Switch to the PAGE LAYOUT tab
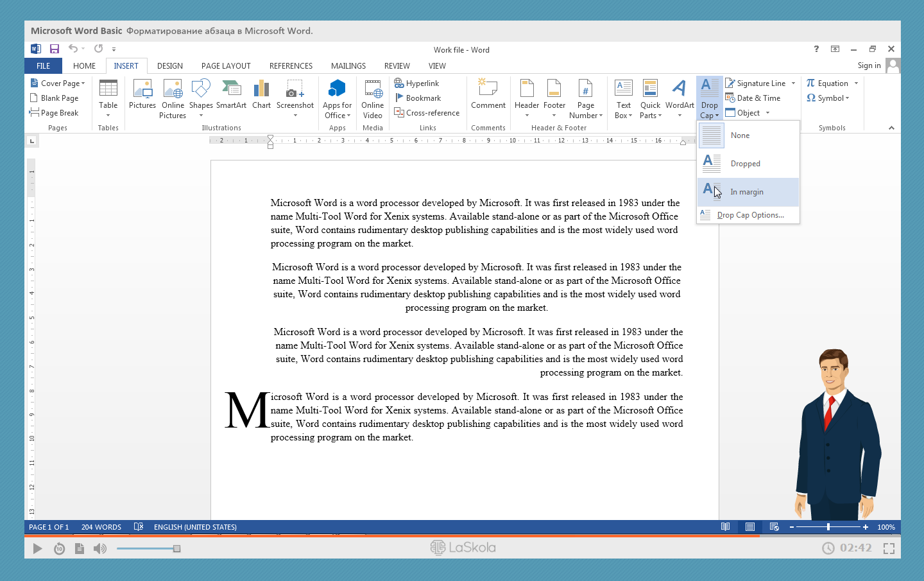 [x=226, y=66]
